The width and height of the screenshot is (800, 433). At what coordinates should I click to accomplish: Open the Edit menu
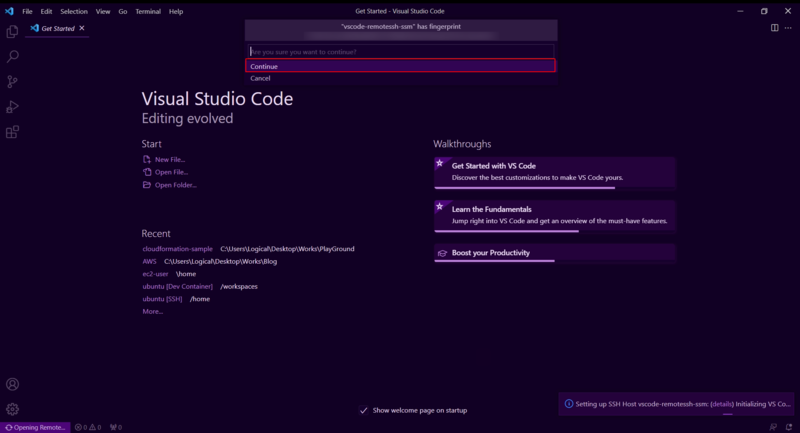click(46, 11)
